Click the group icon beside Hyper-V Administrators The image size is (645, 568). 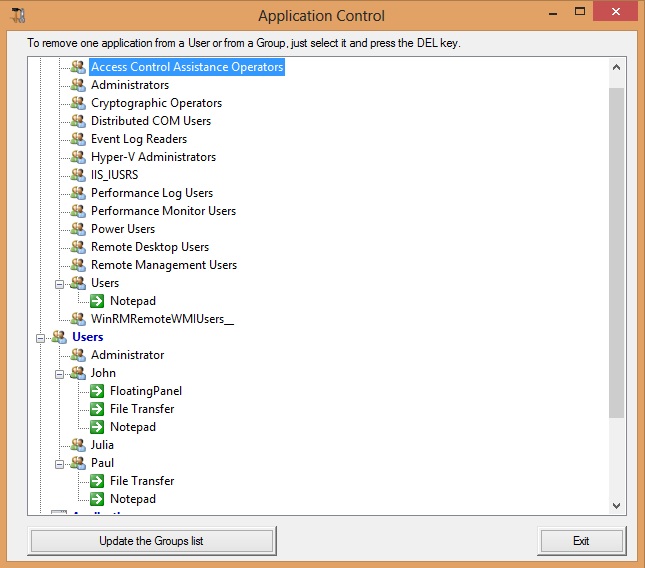[78, 157]
